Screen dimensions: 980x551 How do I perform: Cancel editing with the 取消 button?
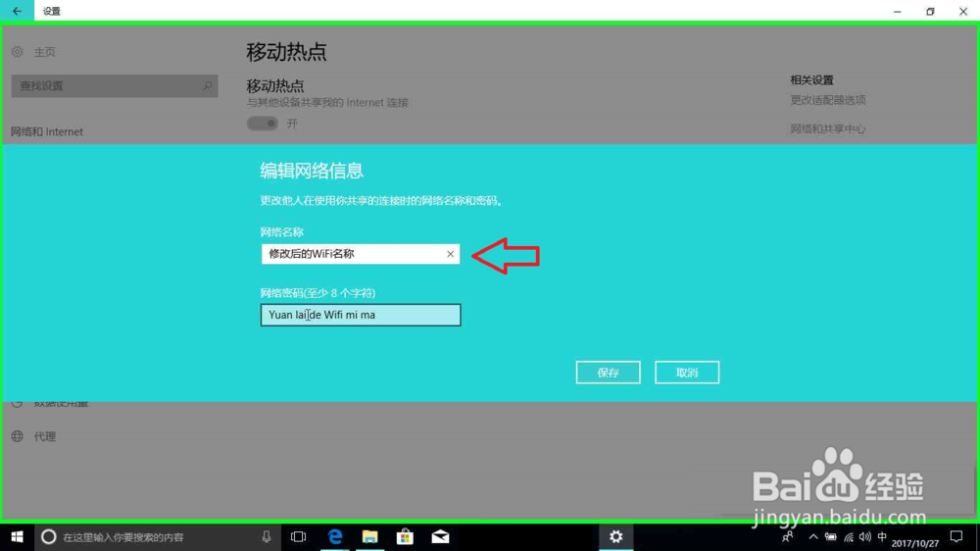point(687,373)
